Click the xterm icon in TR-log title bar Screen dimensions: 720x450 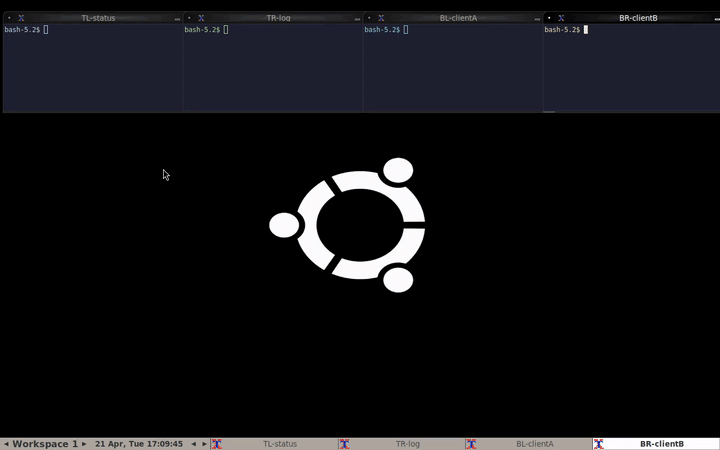(x=201, y=18)
